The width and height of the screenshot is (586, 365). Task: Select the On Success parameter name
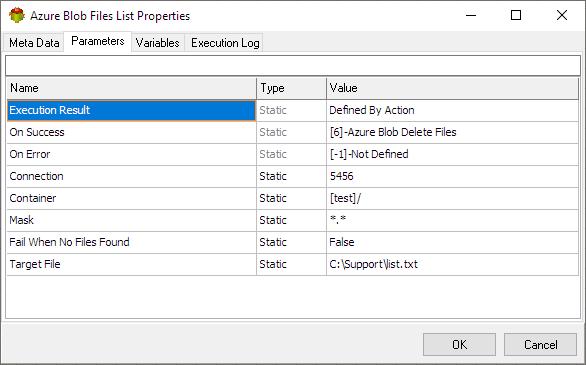(x=132, y=132)
